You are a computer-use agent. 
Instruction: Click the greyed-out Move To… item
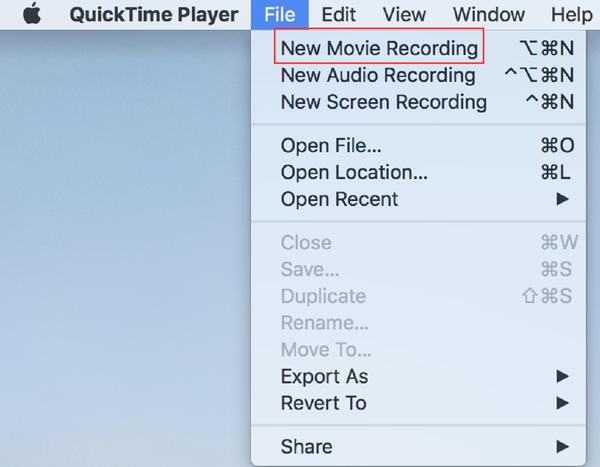(419, 349)
